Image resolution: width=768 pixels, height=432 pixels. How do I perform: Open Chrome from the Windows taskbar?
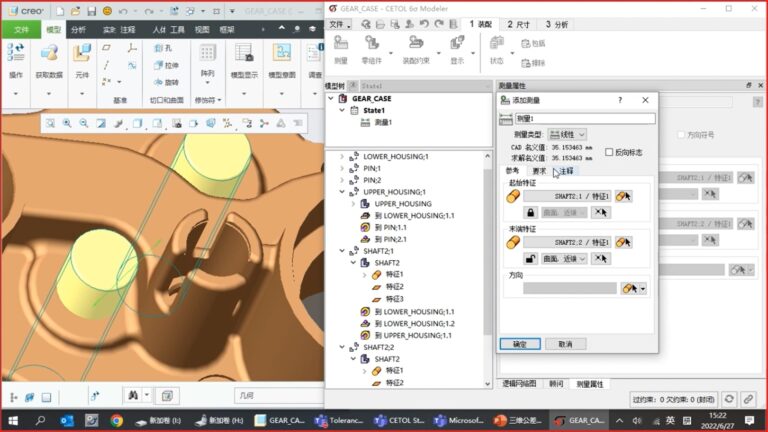[x=116, y=420]
